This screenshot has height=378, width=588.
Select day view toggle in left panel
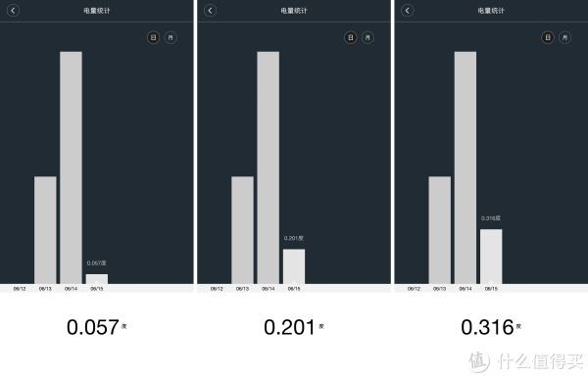coord(153,37)
